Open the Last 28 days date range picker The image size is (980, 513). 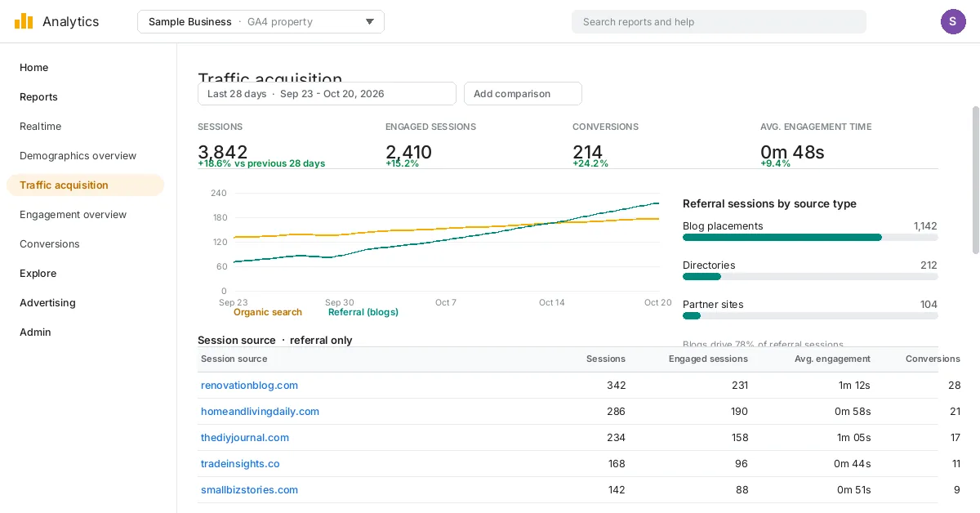[x=327, y=94]
